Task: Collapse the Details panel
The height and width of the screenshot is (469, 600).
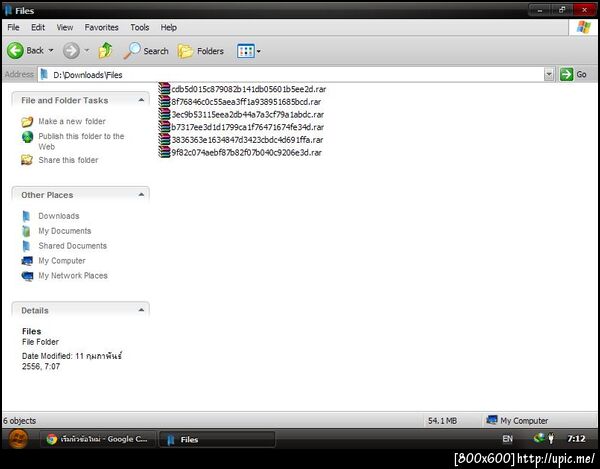Action: coord(141,310)
